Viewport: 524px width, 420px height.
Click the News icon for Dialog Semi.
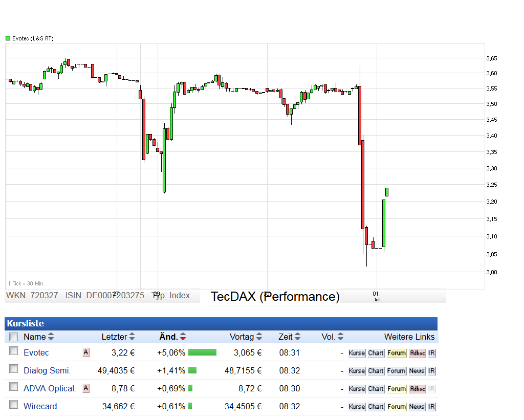click(418, 371)
